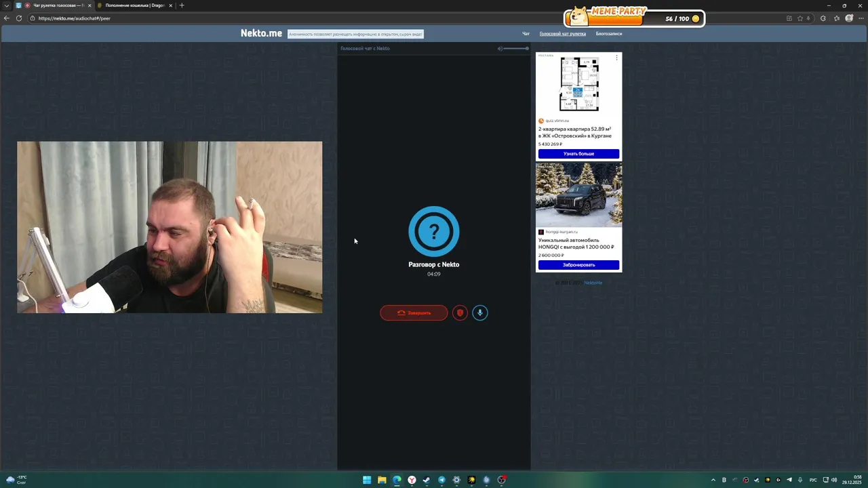Show hidden system tray icons
Viewport: 868px width, 488px height.
pyautogui.click(x=713, y=480)
